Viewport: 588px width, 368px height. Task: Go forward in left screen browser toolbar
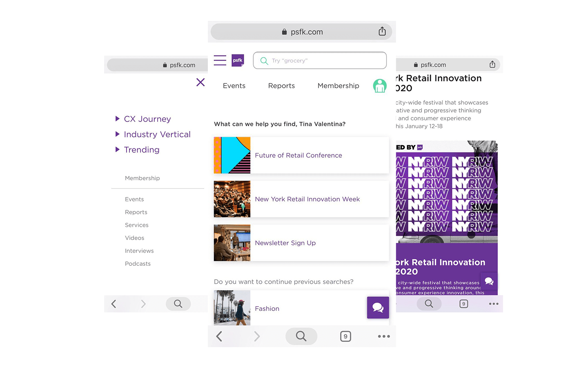pyautogui.click(x=143, y=304)
